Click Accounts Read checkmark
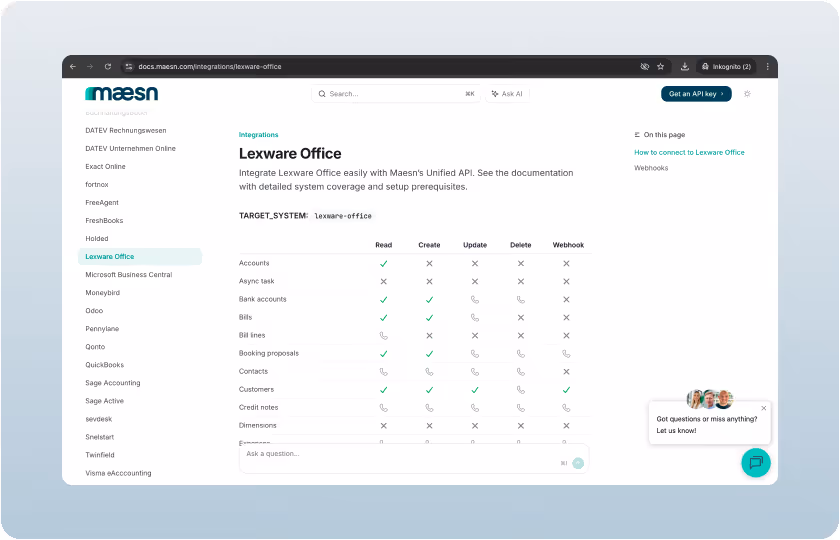This screenshot has height=540, width=840. coord(384,264)
